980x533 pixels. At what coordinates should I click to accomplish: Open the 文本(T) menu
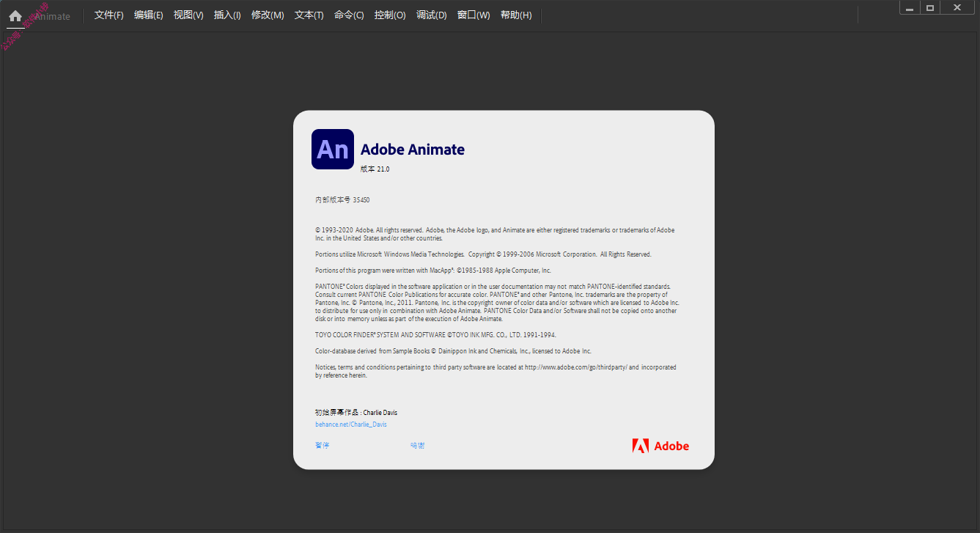pyautogui.click(x=309, y=15)
